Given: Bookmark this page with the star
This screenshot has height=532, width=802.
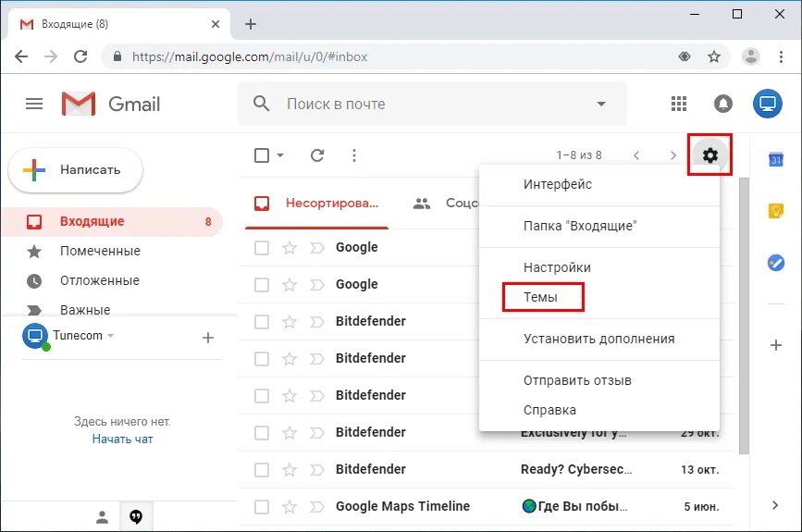Looking at the screenshot, I should tap(714, 56).
